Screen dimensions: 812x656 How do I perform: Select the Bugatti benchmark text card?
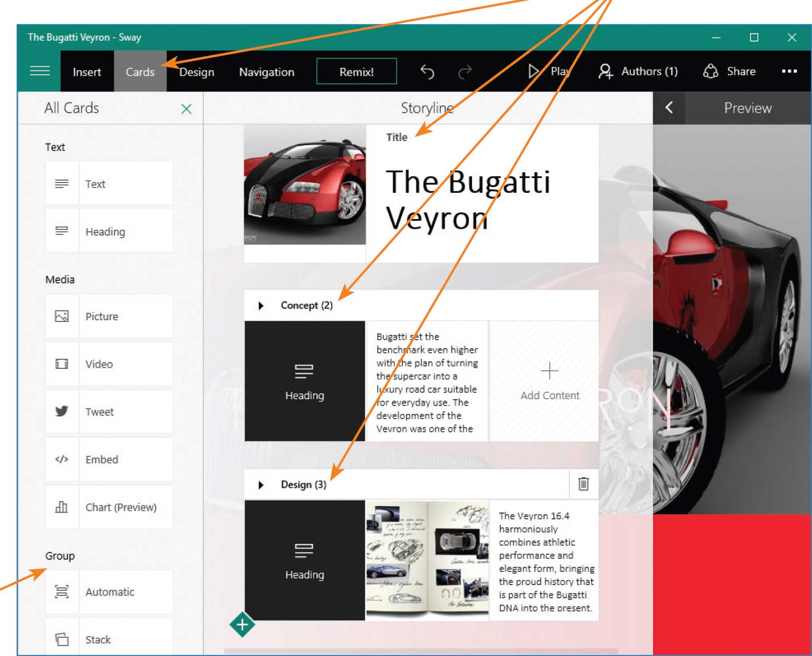pyautogui.click(x=427, y=381)
